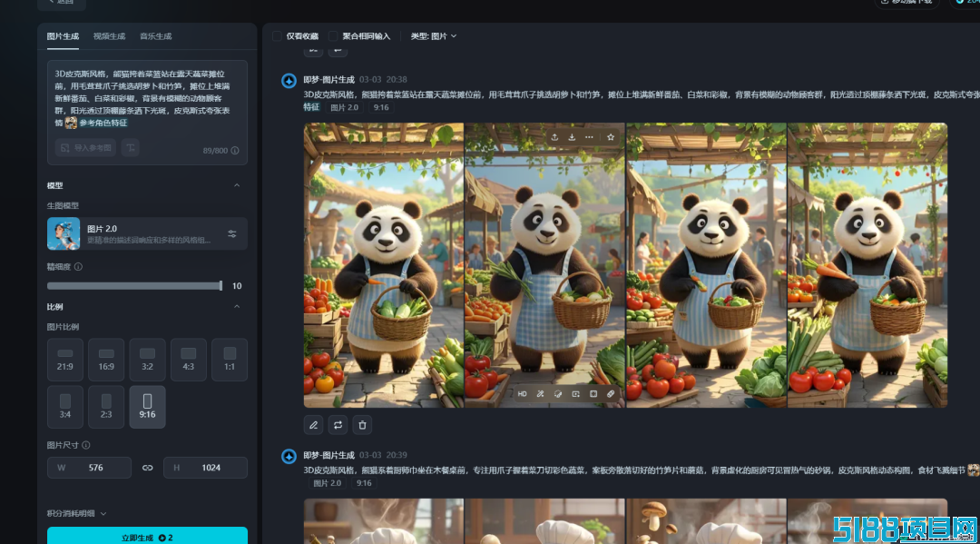Toggle the 仅看收藏 checkbox
The image size is (980, 544).
pos(277,36)
